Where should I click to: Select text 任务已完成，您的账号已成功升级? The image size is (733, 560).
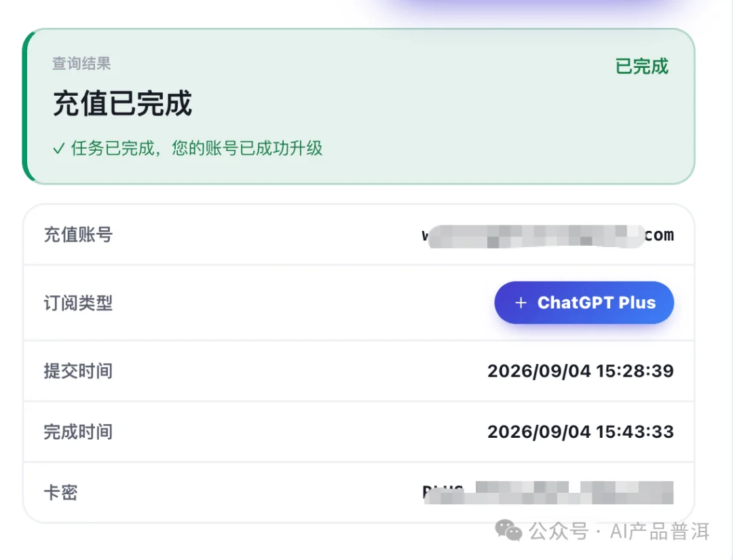tap(197, 148)
